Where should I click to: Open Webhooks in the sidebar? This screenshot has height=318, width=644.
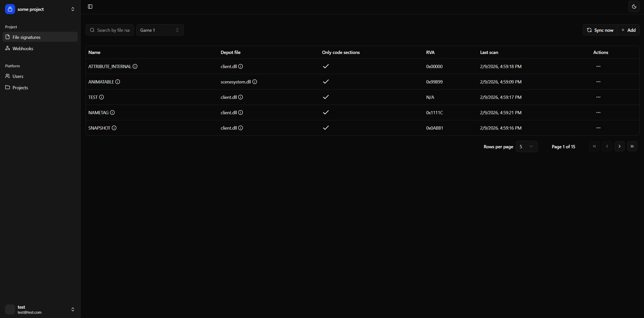tap(23, 48)
